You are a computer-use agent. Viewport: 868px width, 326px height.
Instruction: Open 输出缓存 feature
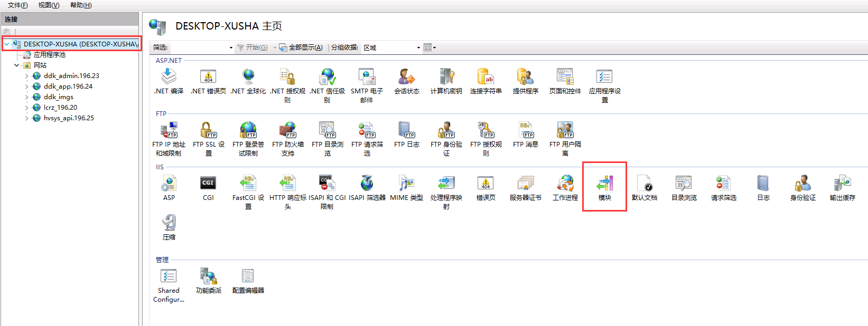[843, 188]
